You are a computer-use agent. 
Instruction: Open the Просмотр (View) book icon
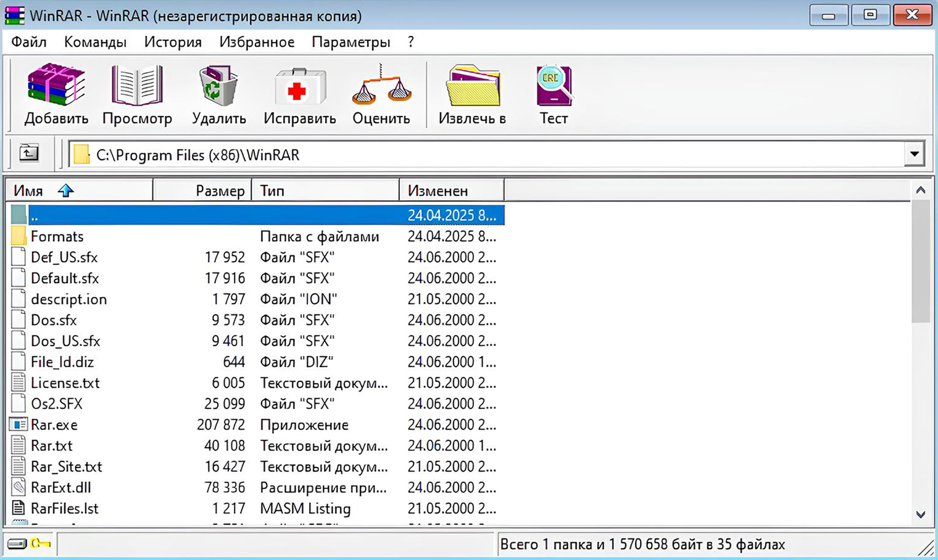(x=137, y=84)
